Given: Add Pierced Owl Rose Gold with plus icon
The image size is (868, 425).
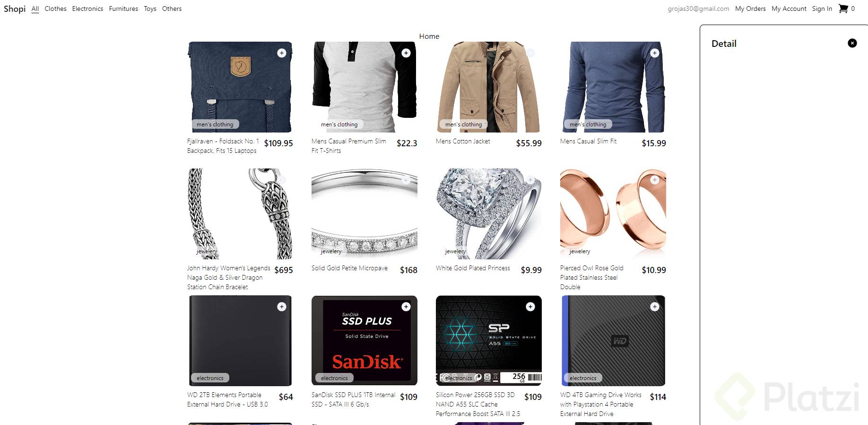Looking at the screenshot, I should pyautogui.click(x=655, y=180).
